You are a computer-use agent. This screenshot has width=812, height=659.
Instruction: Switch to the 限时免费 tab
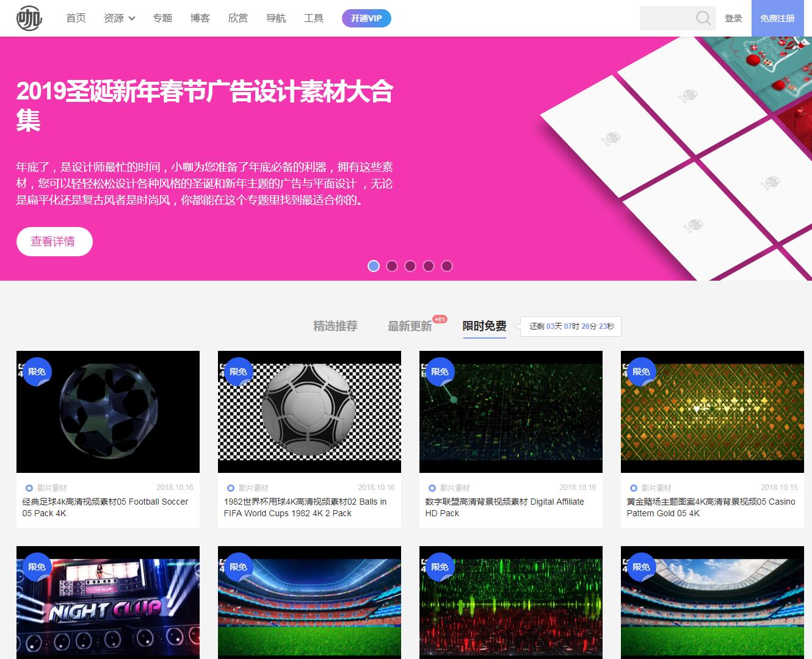484,326
